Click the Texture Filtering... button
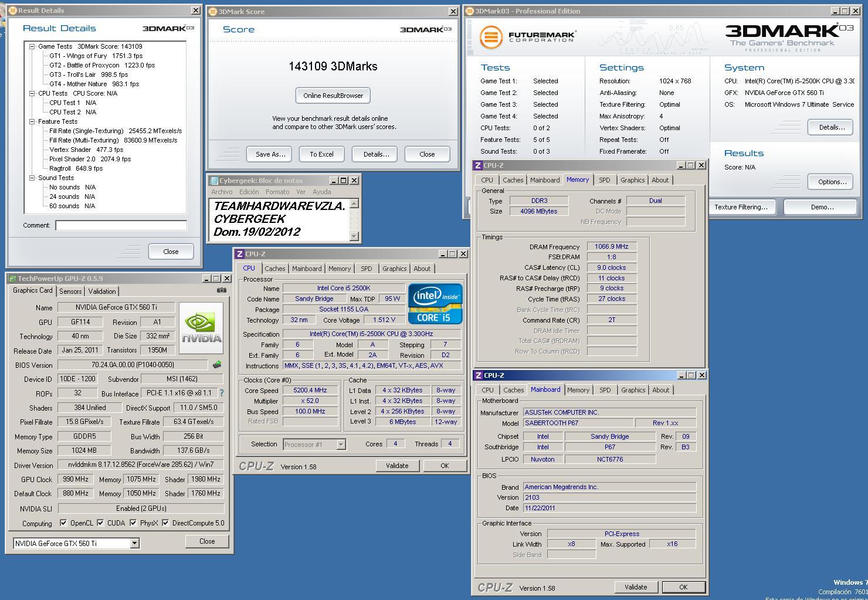Screen dimensions: 868x600 coord(742,207)
